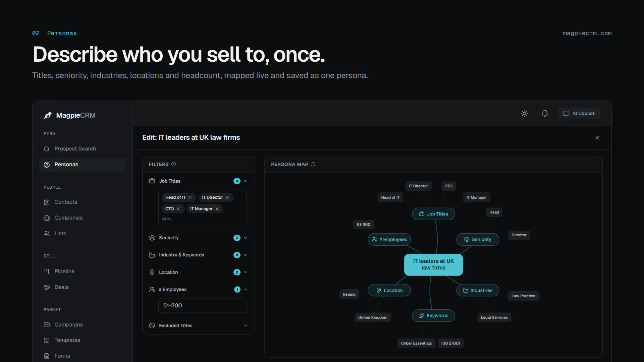
Task: Remove the IT Manager tag
Action: (x=217, y=209)
